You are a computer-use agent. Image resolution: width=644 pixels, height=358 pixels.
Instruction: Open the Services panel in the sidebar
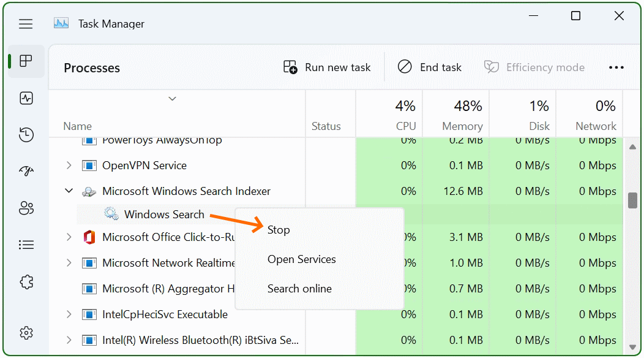[26, 281]
